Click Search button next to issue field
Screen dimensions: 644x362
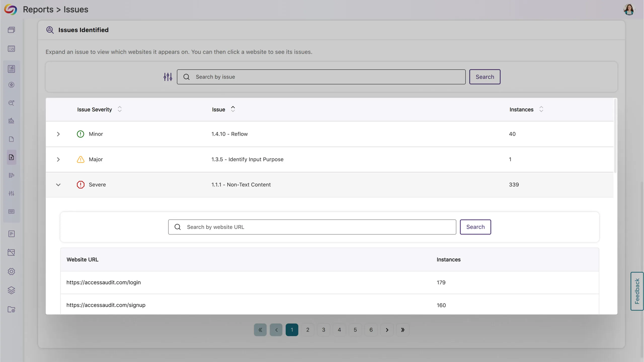click(x=485, y=77)
